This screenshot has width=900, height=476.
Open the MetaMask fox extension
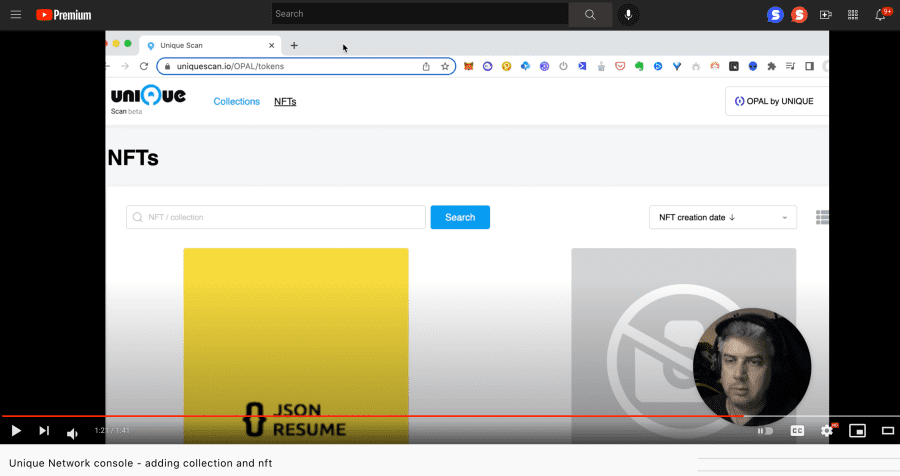coord(468,66)
